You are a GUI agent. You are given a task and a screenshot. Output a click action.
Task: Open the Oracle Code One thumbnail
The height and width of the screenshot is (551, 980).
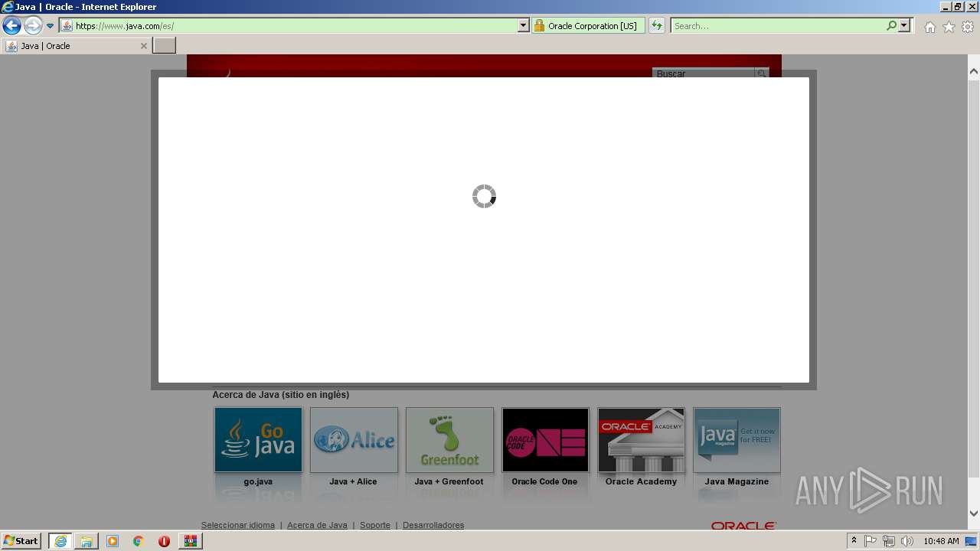coord(545,440)
